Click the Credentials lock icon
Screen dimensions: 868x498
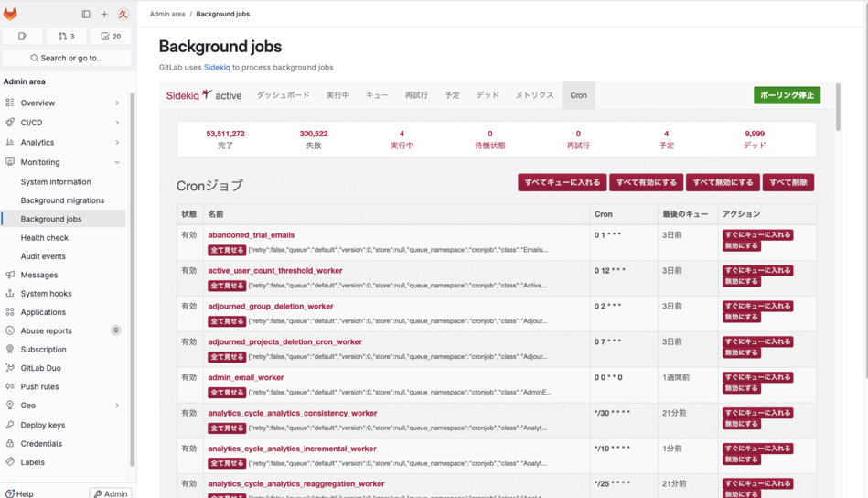(x=9, y=444)
